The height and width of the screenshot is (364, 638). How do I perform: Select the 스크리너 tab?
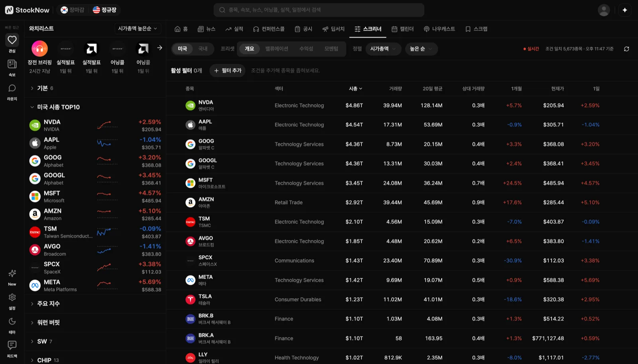click(x=368, y=29)
